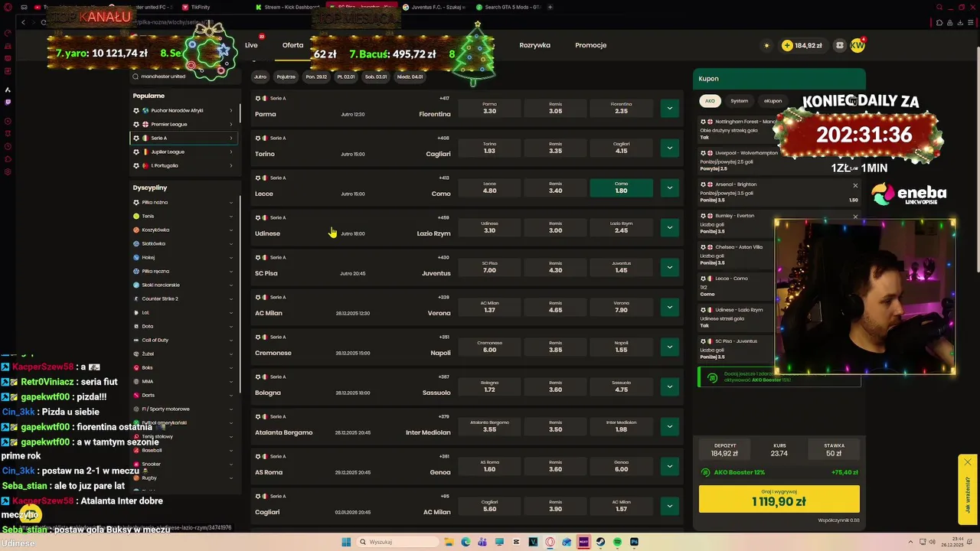Select the System coupon tab
The width and height of the screenshot is (980, 551).
click(x=739, y=101)
